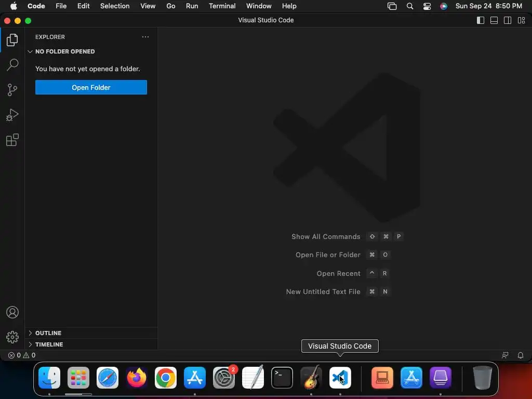Open GarageBand from the Dock
The image size is (532, 399).
[x=311, y=378]
